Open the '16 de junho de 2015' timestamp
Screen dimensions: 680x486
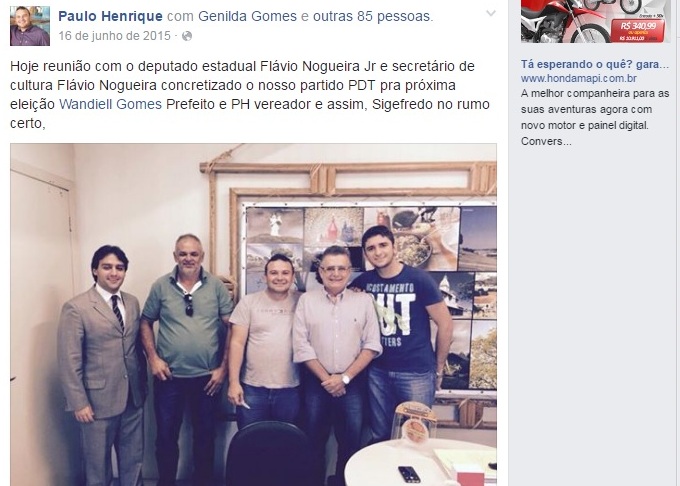114,36
